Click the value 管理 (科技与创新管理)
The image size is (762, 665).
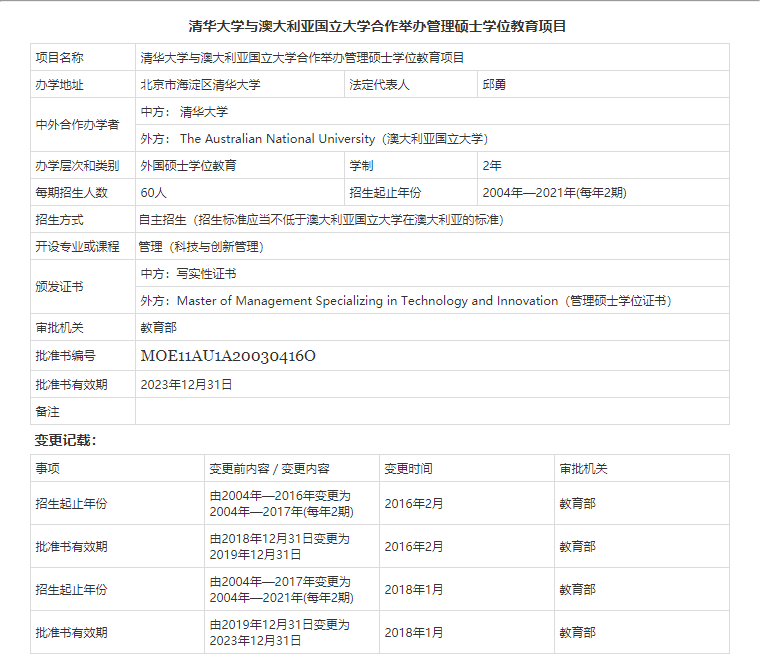point(201,247)
